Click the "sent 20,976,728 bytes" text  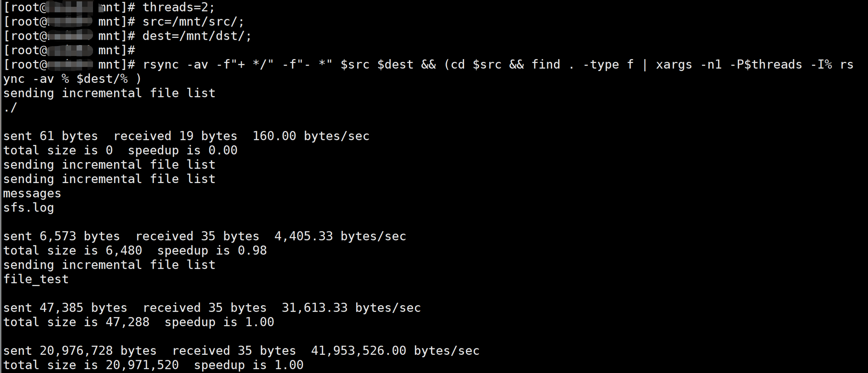(80, 351)
